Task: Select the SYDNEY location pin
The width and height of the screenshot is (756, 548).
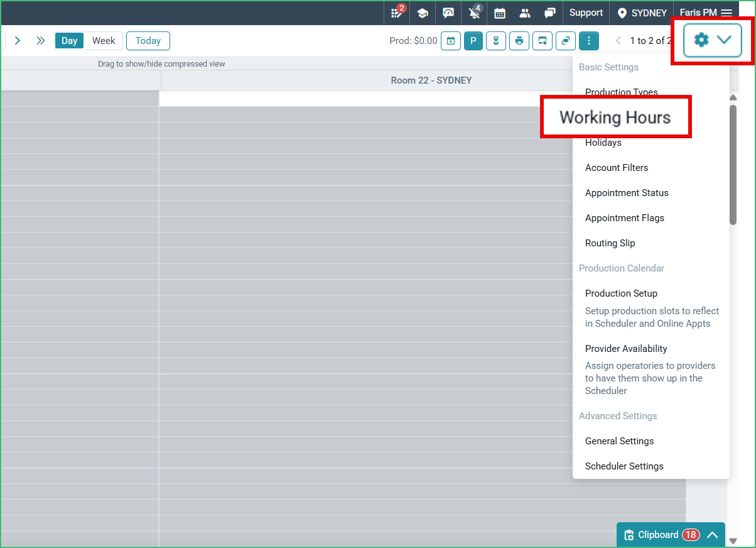Action: pos(642,13)
